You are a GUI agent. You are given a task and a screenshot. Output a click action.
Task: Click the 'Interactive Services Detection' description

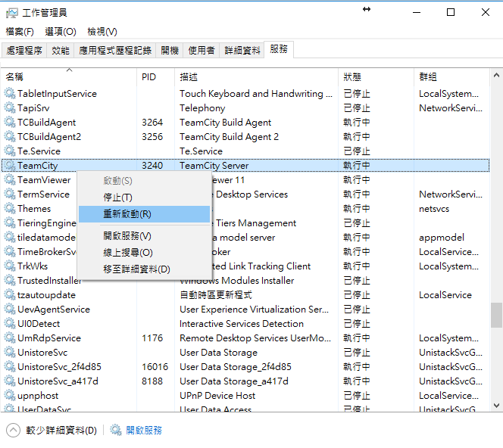pyautogui.click(x=241, y=324)
